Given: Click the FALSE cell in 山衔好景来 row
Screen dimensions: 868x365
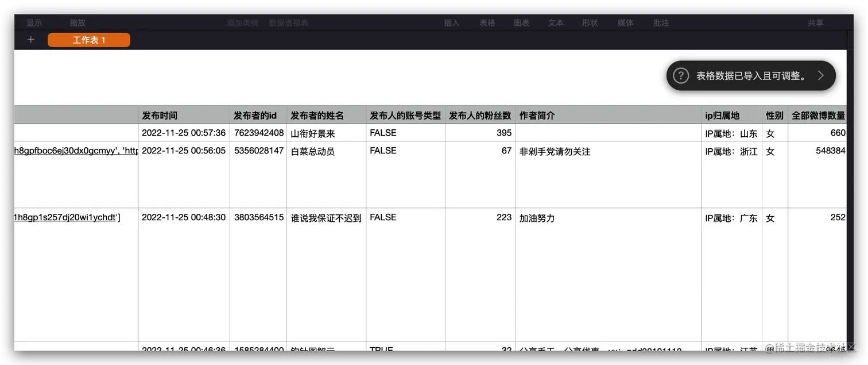Looking at the screenshot, I should [x=405, y=133].
